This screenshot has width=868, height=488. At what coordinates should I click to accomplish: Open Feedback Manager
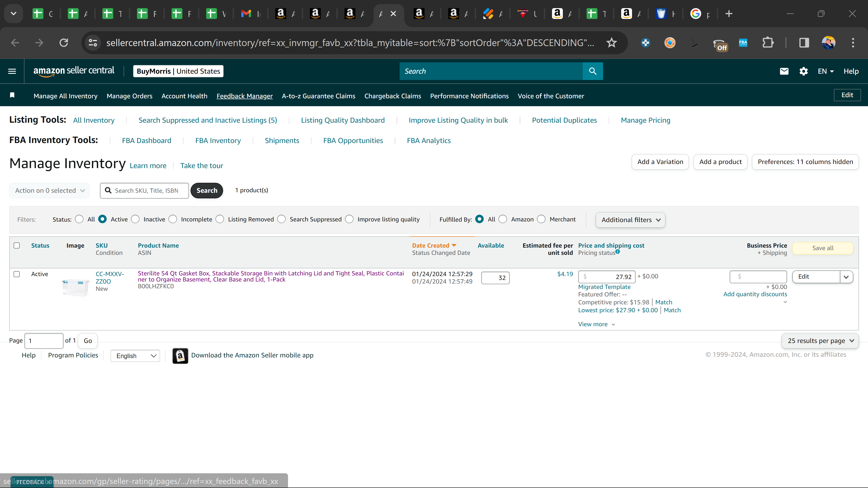point(245,96)
